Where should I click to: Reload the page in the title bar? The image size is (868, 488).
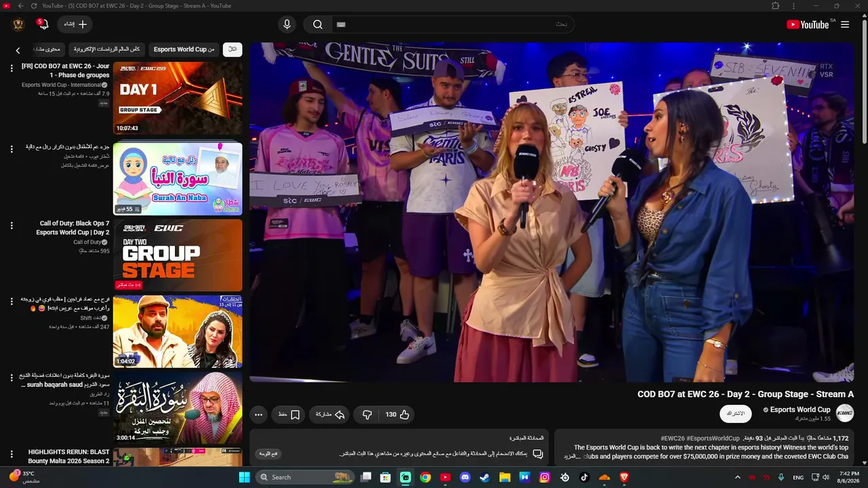pos(33,6)
